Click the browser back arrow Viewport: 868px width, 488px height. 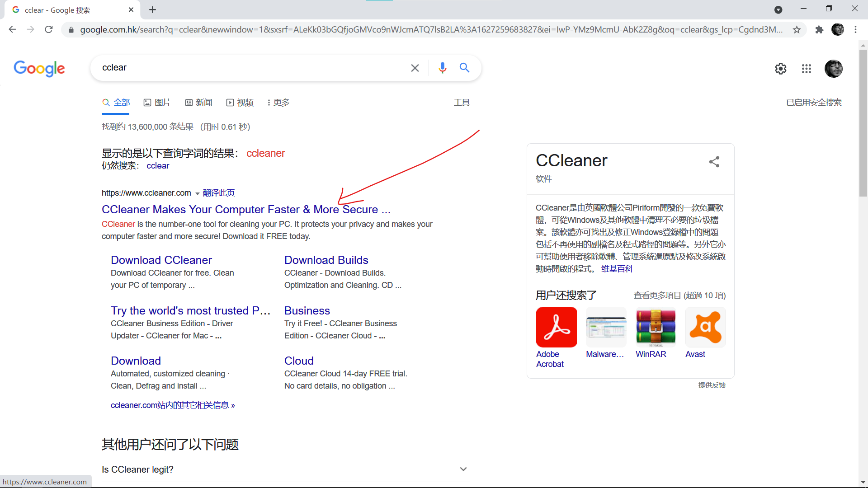[12, 29]
